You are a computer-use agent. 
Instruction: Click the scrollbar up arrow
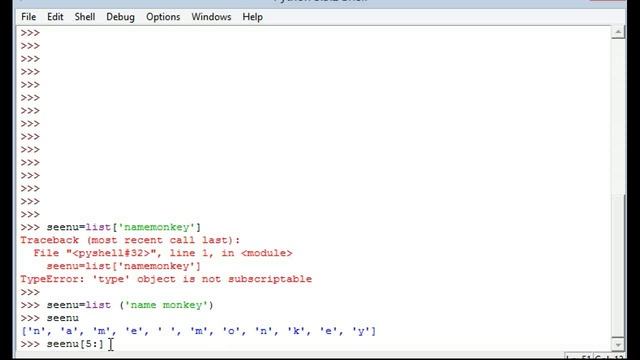(x=618, y=32)
